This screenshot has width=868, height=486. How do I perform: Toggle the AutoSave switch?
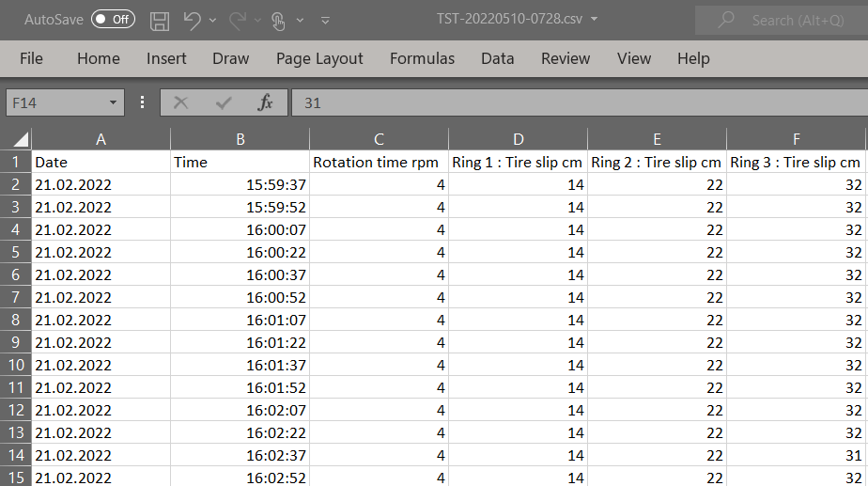(x=113, y=20)
